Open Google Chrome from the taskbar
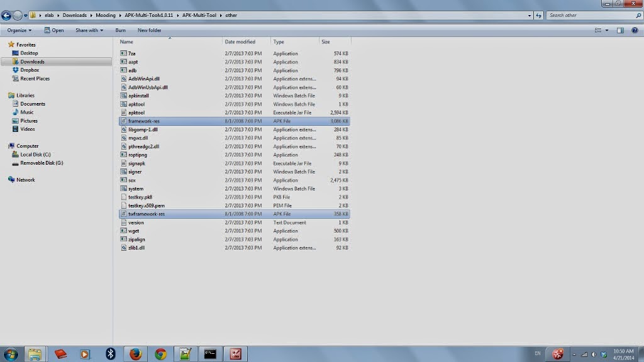Viewport: 644px width, 362px height. (161, 354)
